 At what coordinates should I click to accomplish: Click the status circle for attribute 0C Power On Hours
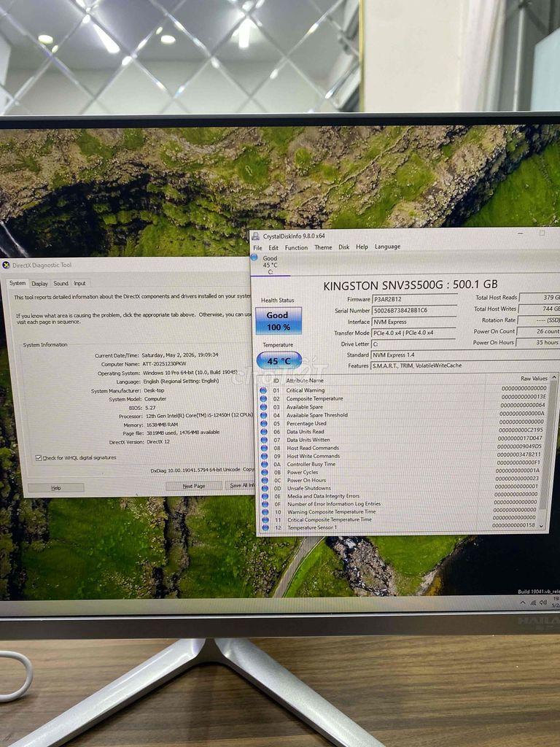[264, 480]
